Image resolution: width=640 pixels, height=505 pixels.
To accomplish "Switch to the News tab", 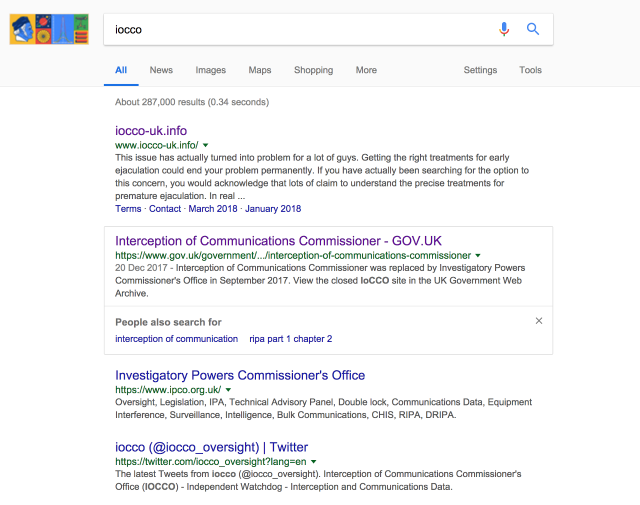I will pyautogui.click(x=161, y=70).
